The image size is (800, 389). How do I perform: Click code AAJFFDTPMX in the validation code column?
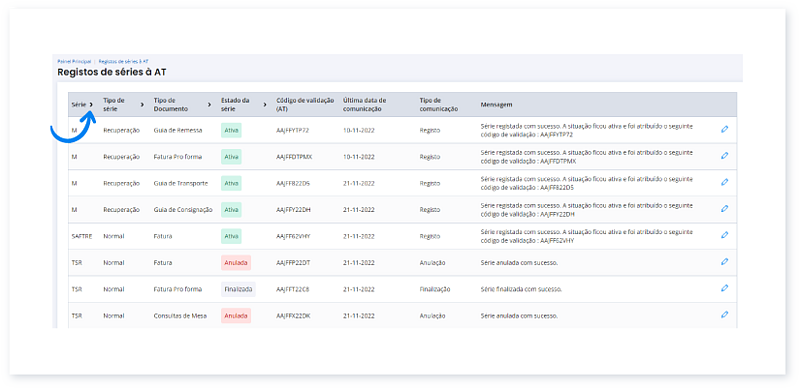[x=294, y=157]
